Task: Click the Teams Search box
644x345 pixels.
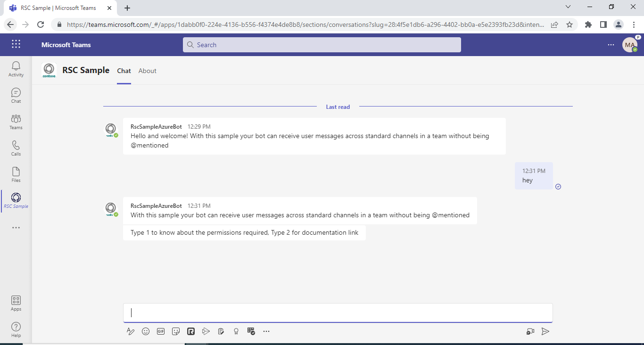Action: 322,45
